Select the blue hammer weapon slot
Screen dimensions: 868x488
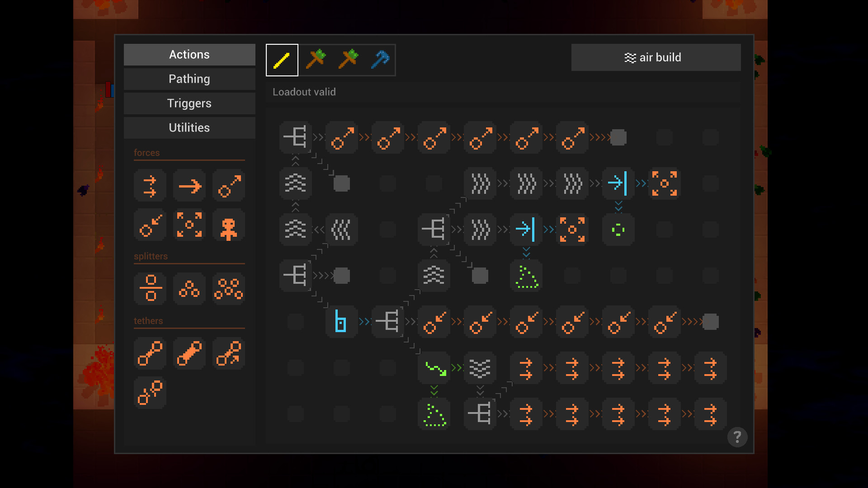(380, 60)
